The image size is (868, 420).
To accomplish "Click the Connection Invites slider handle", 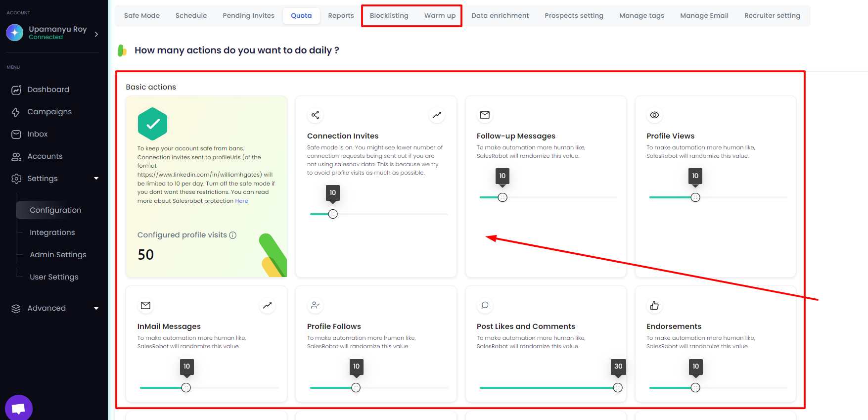I will (333, 214).
